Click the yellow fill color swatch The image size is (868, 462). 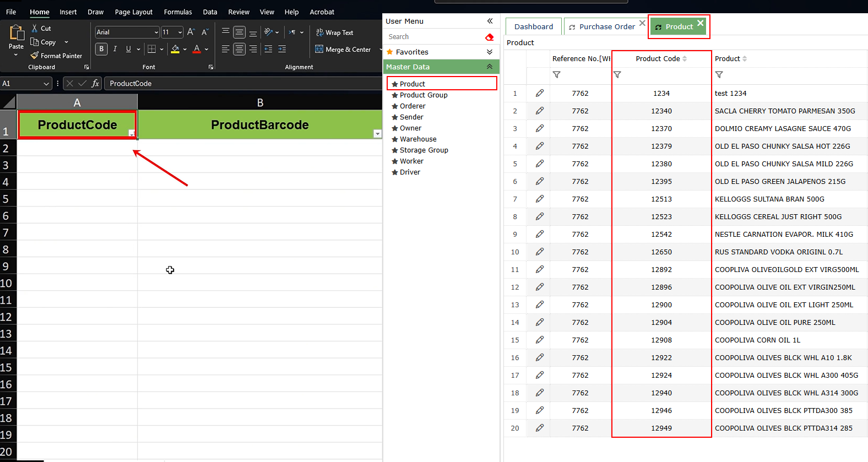click(x=175, y=49)
